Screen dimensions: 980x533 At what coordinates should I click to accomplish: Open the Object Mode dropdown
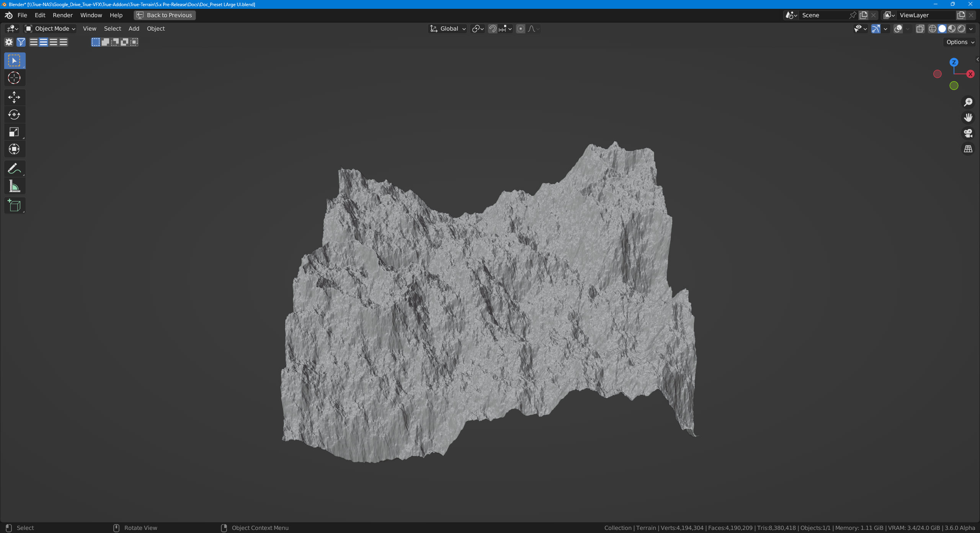pos(50,29)
